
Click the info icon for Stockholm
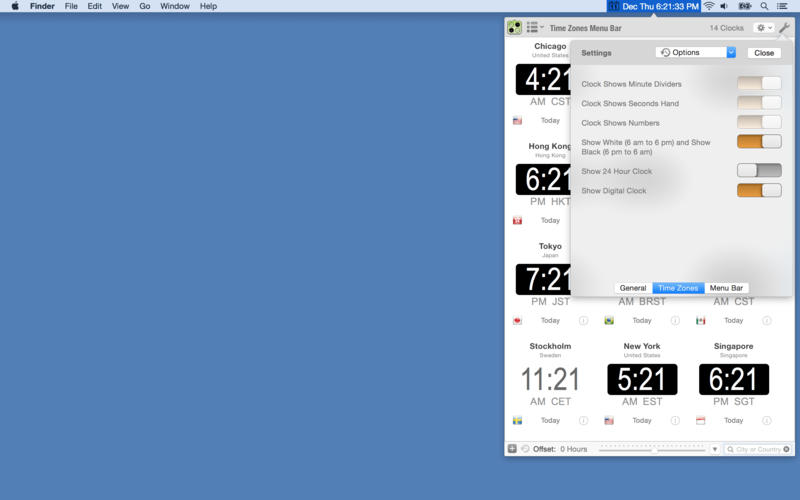[583, 421]
